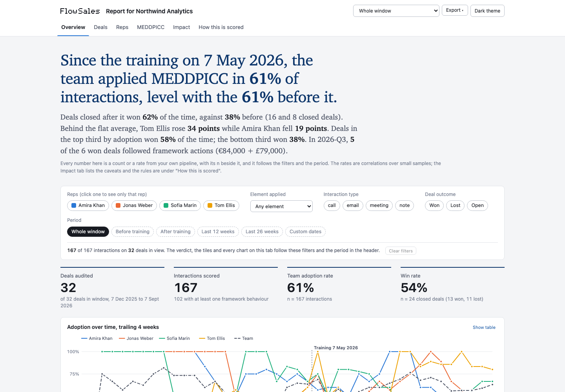Viewport: 565px width, 392px height.
Task: Choose the Before training period
Action: [x=133, y=232]
